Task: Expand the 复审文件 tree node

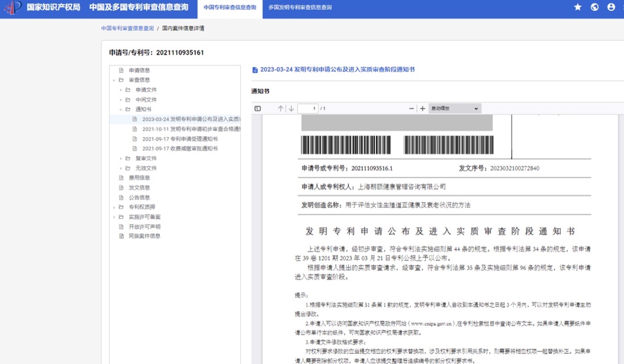Action: (121, 159)
